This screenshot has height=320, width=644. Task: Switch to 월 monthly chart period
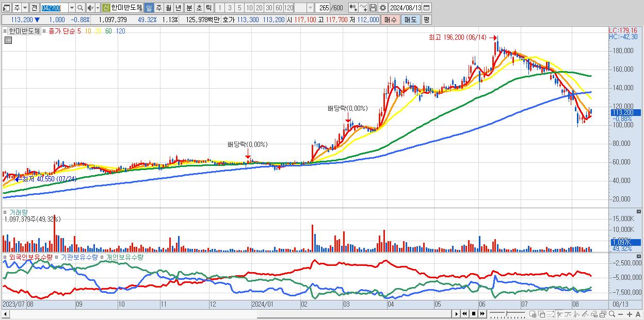pyautogui.click(x=168, y=8)
